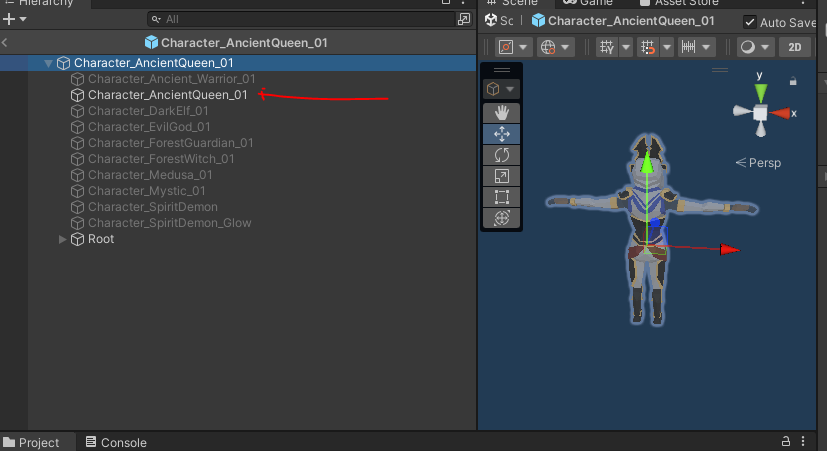Open the Project tab

click(32, 442)
